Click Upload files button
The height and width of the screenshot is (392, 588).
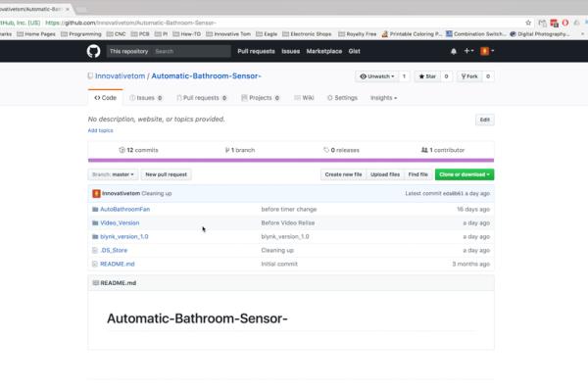pyautogui.click(x=385, y=174)
